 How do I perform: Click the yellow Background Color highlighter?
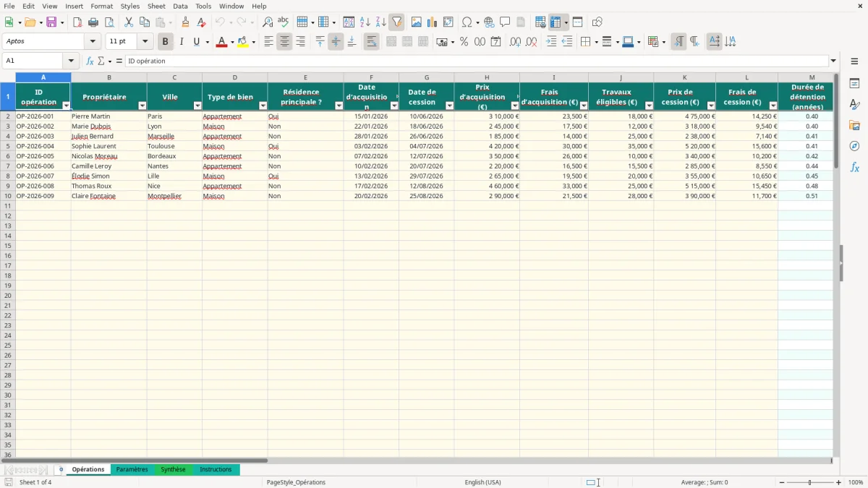(243, 42)
